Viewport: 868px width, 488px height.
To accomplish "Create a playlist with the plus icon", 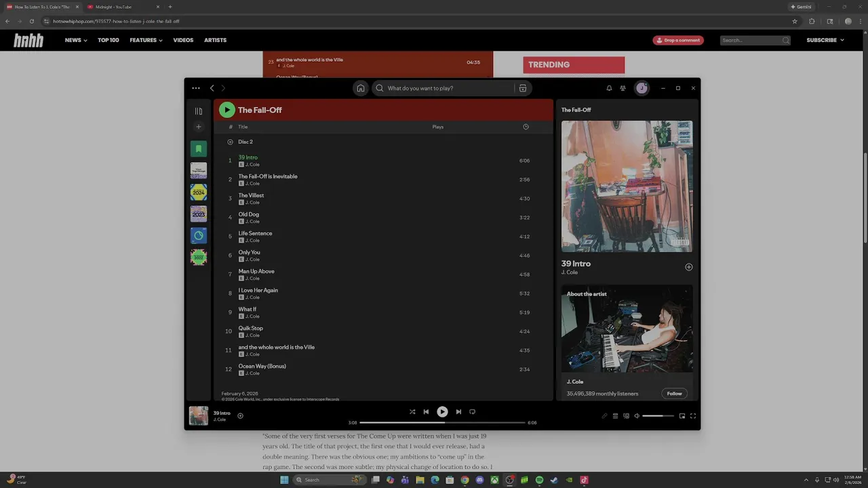I will [x=199, y=127].
